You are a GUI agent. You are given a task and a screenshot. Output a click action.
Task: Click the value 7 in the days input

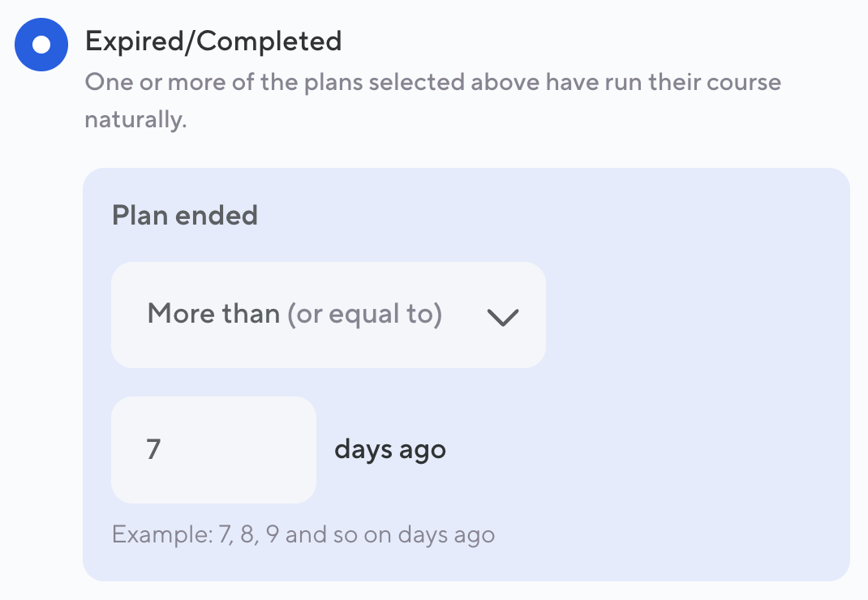coord(153,449)
